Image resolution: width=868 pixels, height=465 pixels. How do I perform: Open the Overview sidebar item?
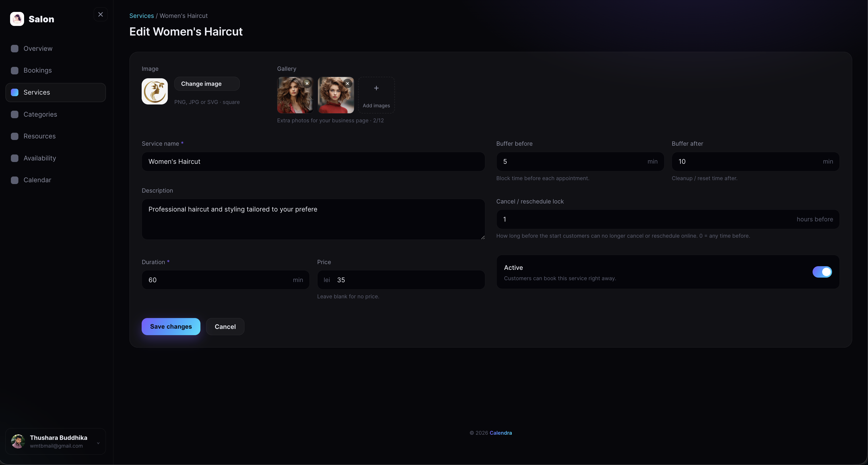point(56,48)
